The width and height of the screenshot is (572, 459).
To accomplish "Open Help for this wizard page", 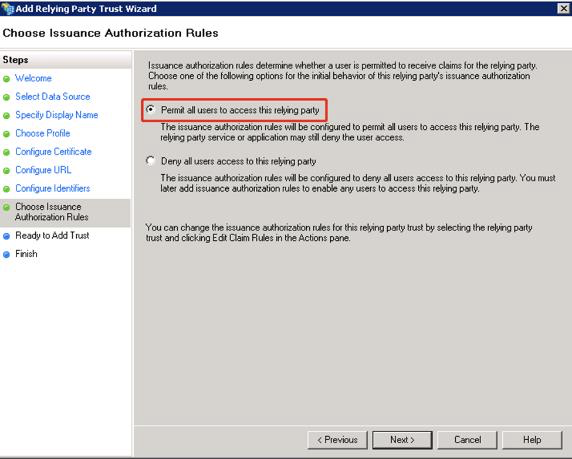I will pyautogui.click(x=532, y=440).
